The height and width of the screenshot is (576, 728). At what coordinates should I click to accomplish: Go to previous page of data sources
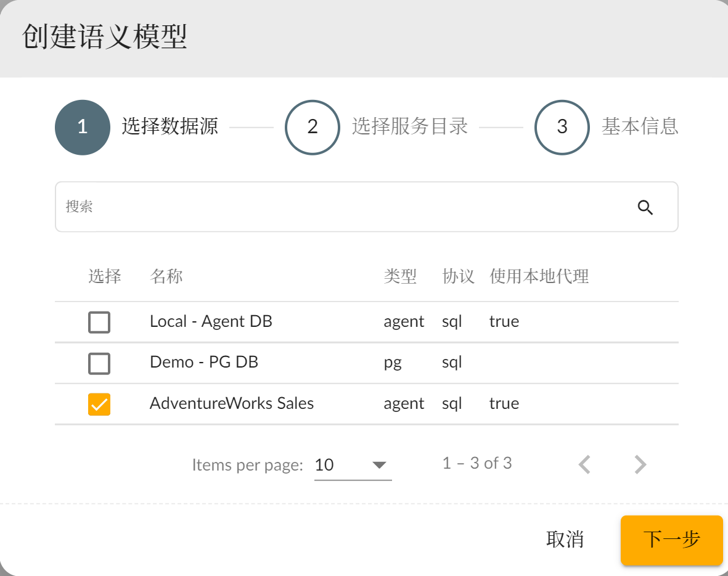point(584,464)
